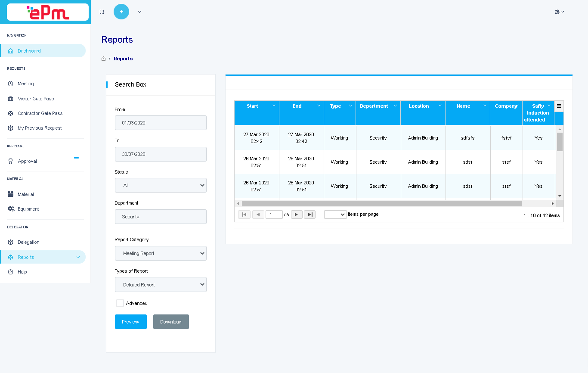Open the Status dropdown
The image size is (588, 373).
161,185
